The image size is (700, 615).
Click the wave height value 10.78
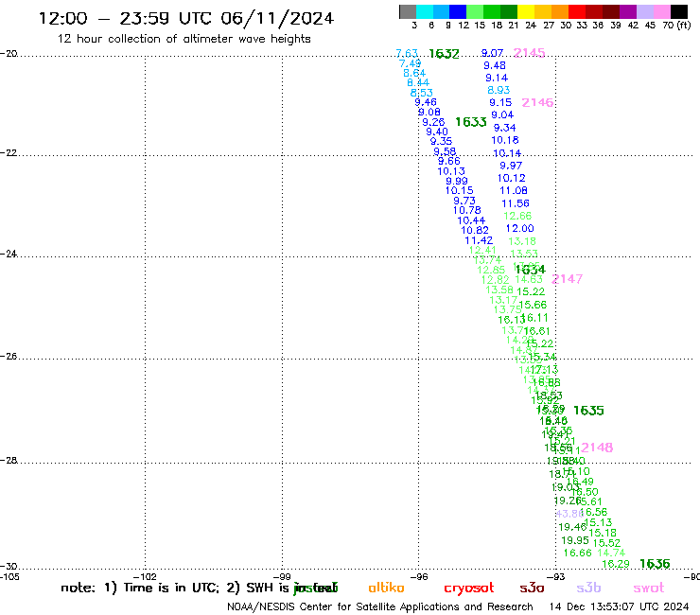tap(467, 210)
